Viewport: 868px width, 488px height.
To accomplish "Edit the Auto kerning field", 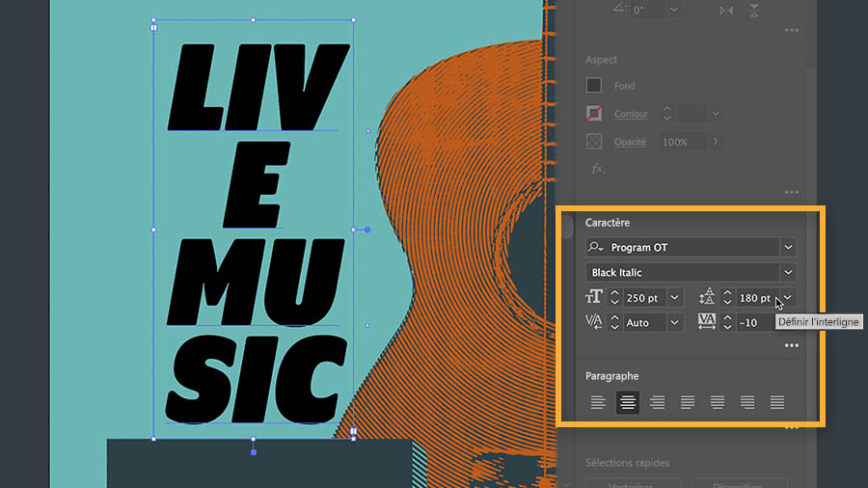I will point(644,322).
